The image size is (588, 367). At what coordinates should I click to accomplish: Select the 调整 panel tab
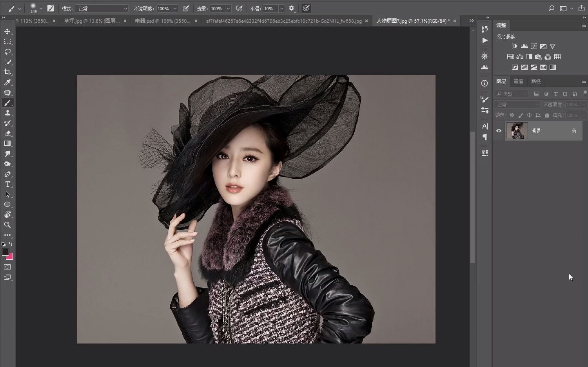point(501,25)
